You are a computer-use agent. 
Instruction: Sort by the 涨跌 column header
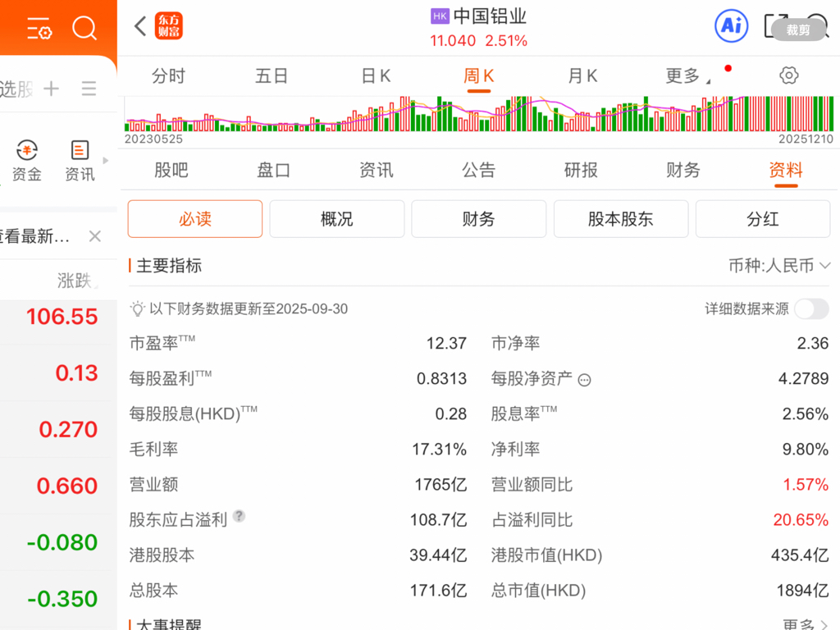tap(75, 281)
